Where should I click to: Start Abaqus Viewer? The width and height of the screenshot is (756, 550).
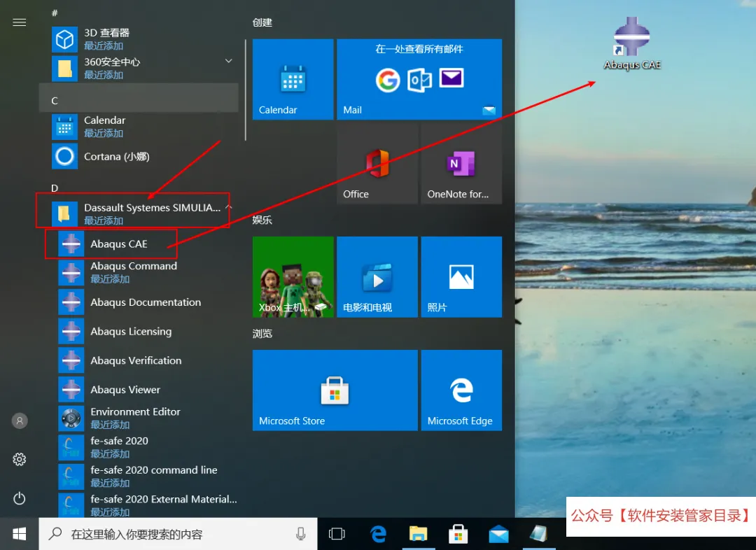tap(139, 390)
